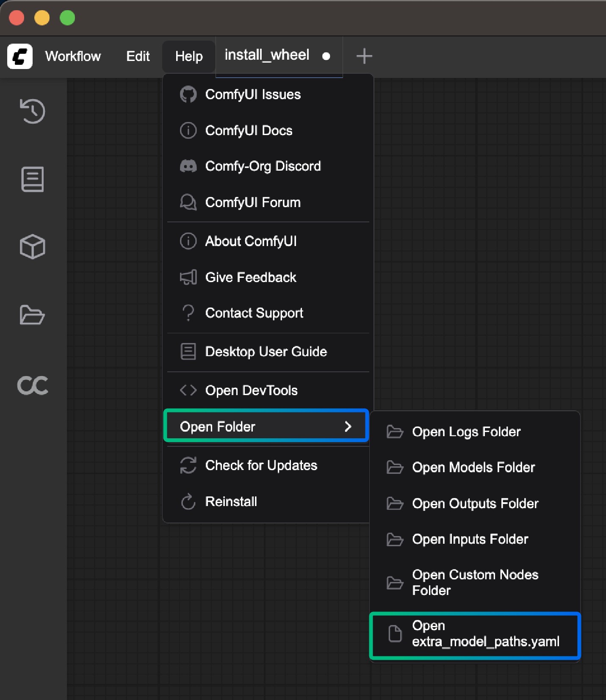Open the Workflow menu

73,56
